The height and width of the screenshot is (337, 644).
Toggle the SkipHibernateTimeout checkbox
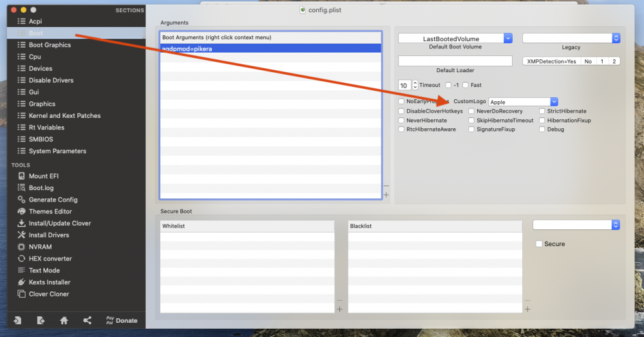coord(471,120)
